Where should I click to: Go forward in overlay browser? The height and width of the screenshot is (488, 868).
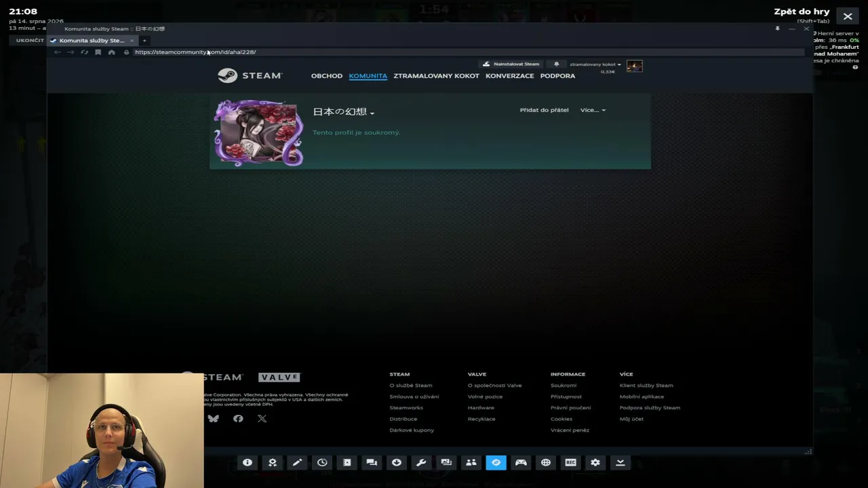pyautogui.click(x=71, y=52)
